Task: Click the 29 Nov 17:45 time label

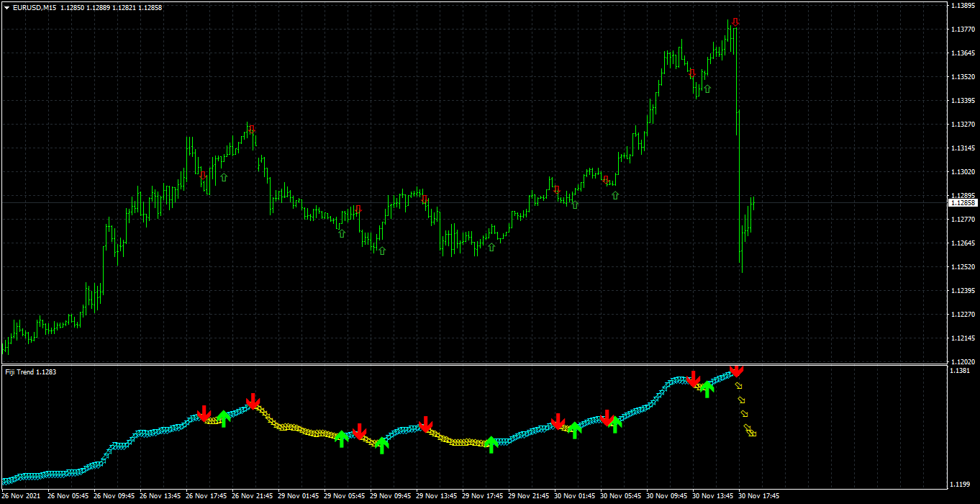Action: (483, 496)
